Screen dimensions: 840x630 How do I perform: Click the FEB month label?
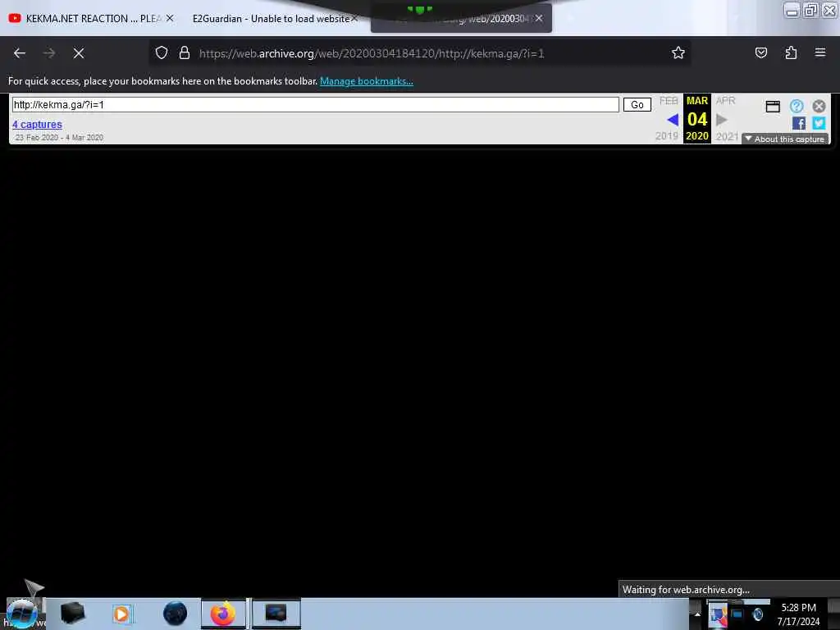669,101
